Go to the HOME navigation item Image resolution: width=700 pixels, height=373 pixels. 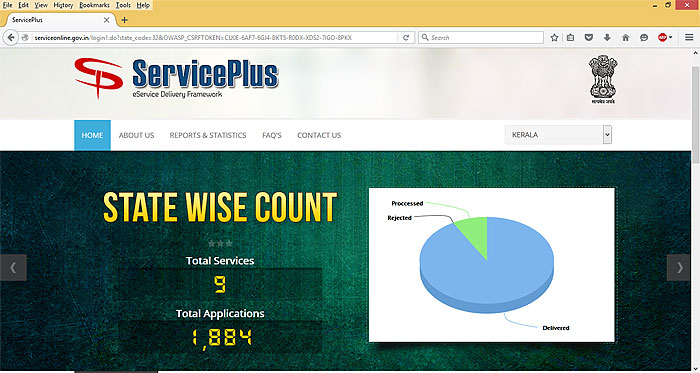[92, 135]
